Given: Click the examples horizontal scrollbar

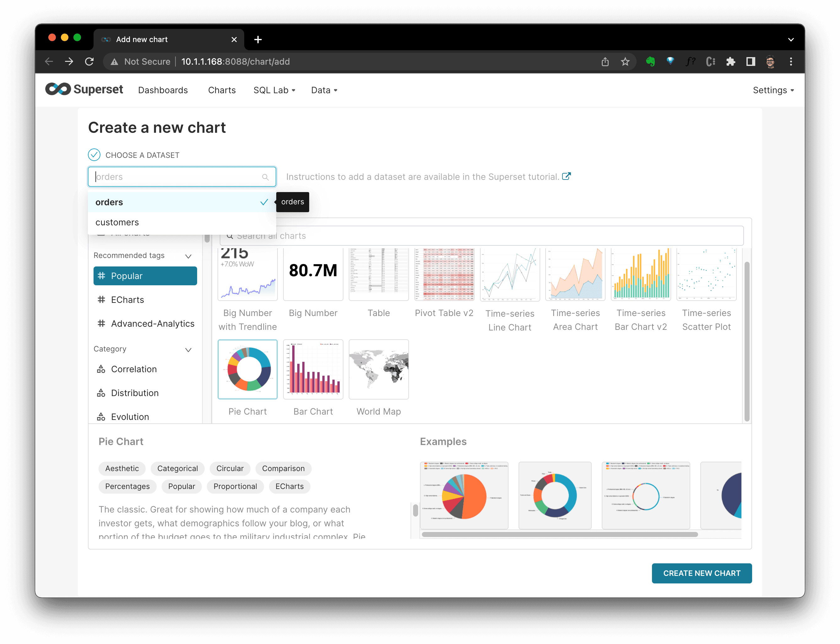Looking at the screenshot, I should click(x=559, y=534).
